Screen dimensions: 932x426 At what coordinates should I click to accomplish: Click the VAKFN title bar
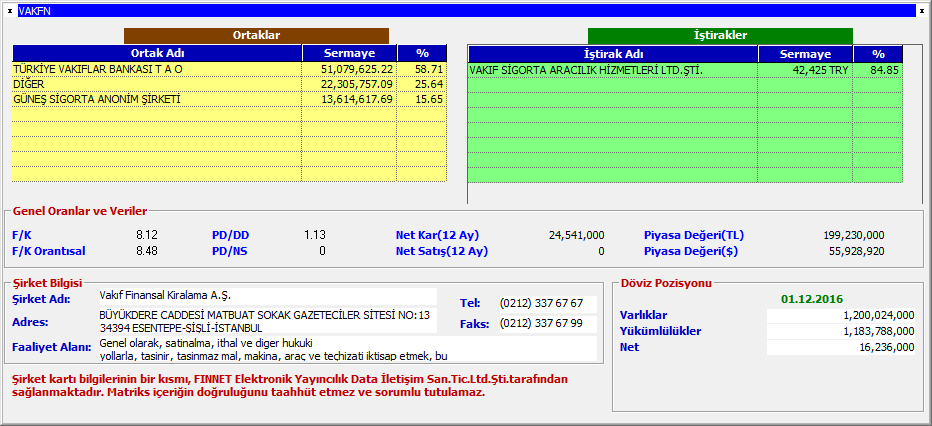[x=467, y=11]
